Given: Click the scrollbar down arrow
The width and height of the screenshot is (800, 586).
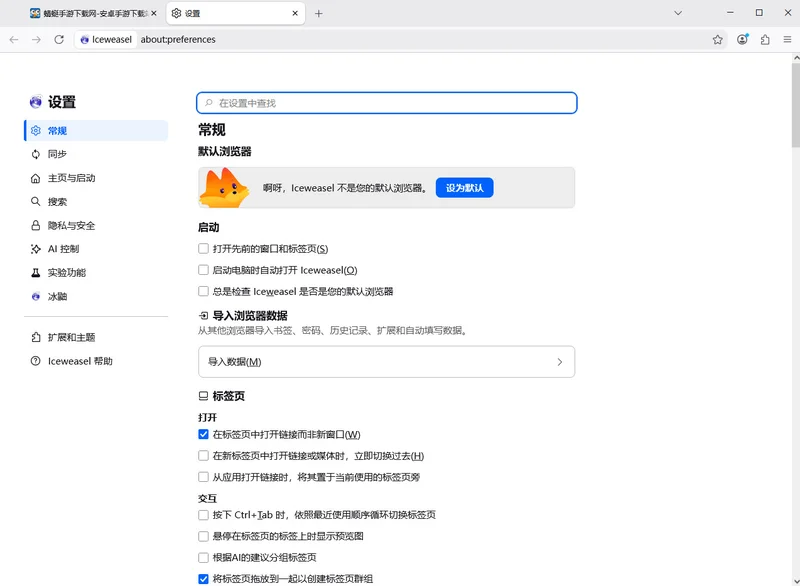Looking at the screenshot, I should click(x=795, y=581).
